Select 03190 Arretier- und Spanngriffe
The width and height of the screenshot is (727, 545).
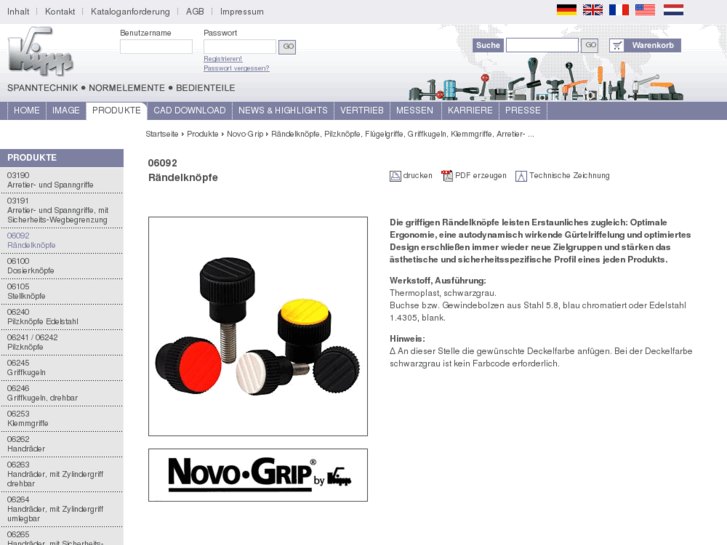[x=62, y=180]
